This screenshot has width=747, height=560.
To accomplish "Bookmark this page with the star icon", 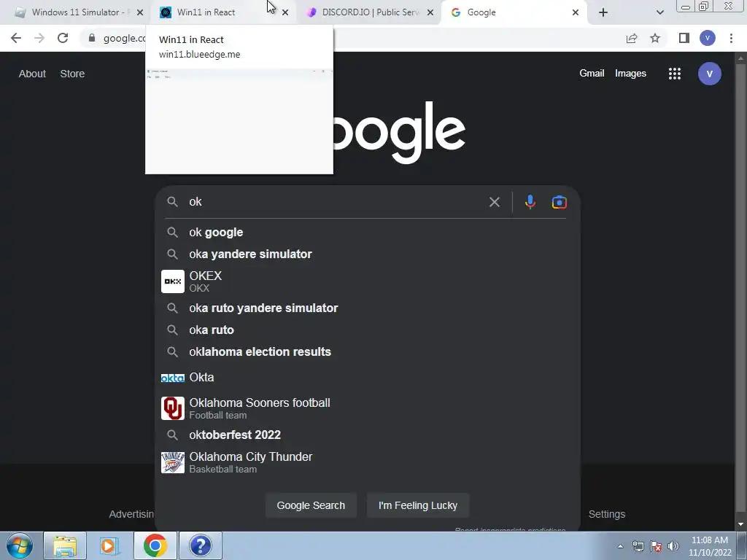I will [x=655, y=38].
